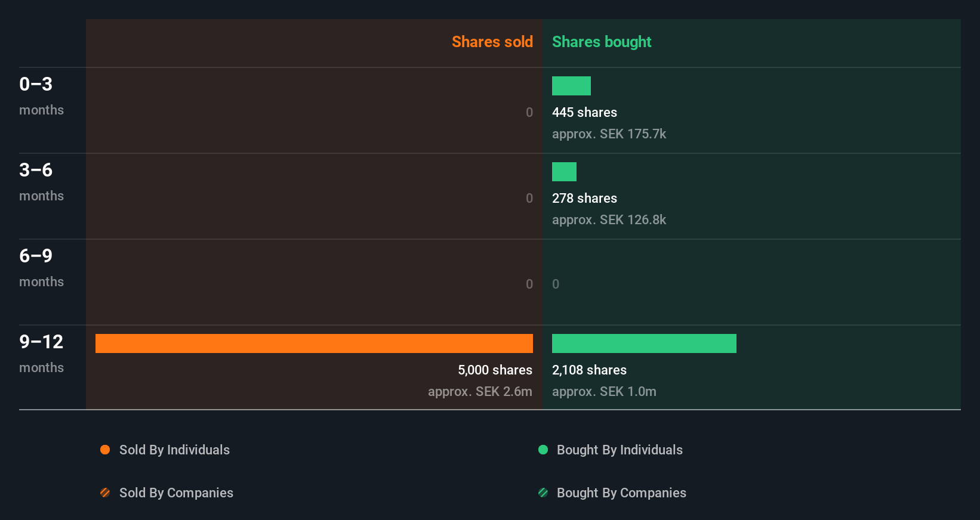Click the orange Sold By Individuals legend dot
The height and width of the screenshot is (520, 980).
105,450
